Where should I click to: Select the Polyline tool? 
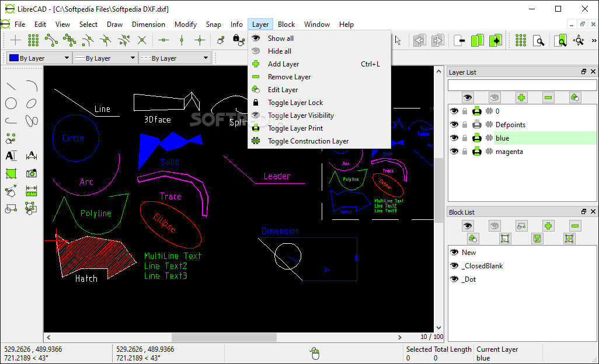[x=11, y=121]
